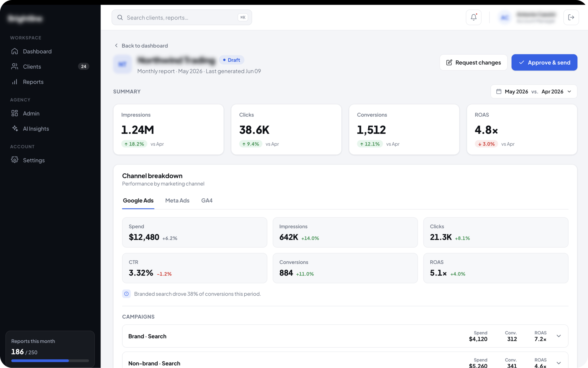
Task: Click the 3.0% ROAS decline badge
Action: 486,144
